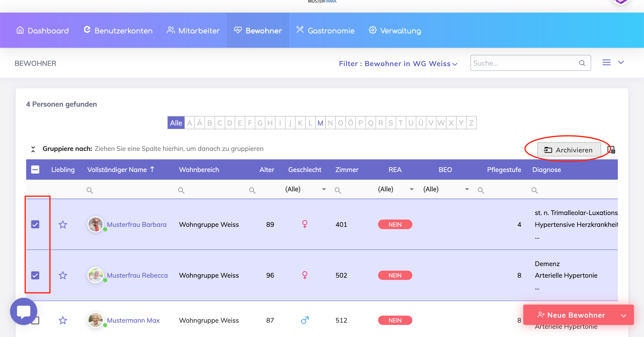Collapse the group panel arrows icon

point(33,149)
